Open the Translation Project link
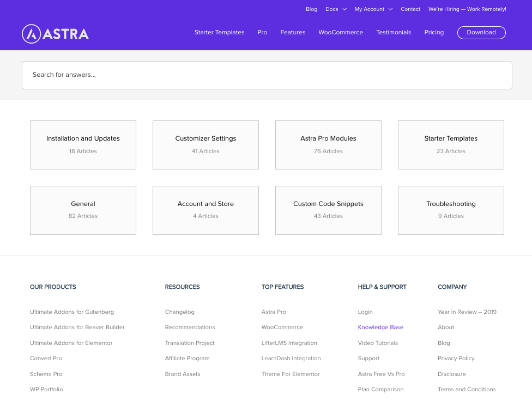The image size is (532, 412). (x=190, y=343)
